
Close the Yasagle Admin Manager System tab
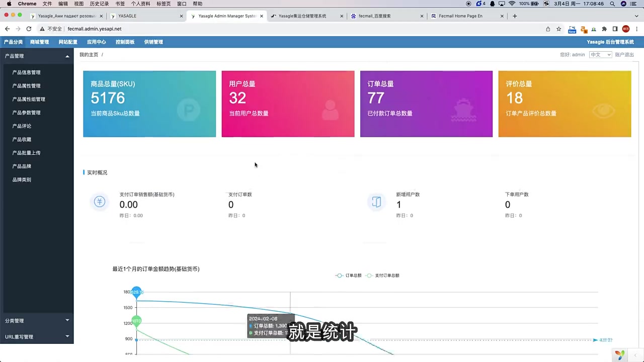click(262, 16)
